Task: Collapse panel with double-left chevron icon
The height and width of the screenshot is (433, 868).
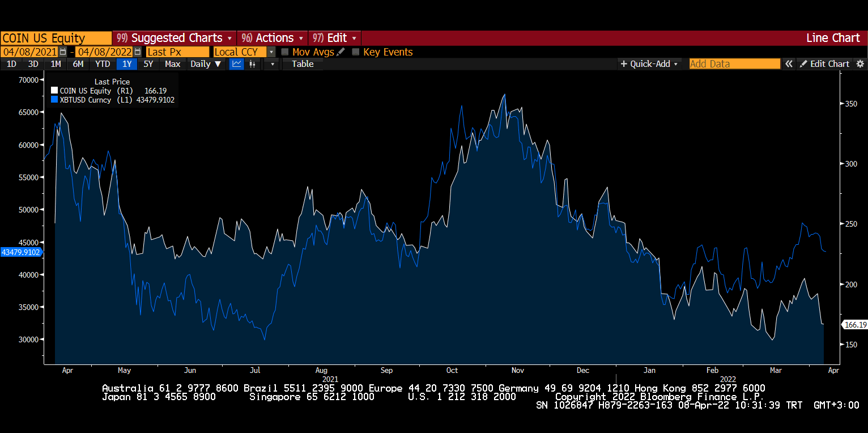Action: [x=789, y=64]
